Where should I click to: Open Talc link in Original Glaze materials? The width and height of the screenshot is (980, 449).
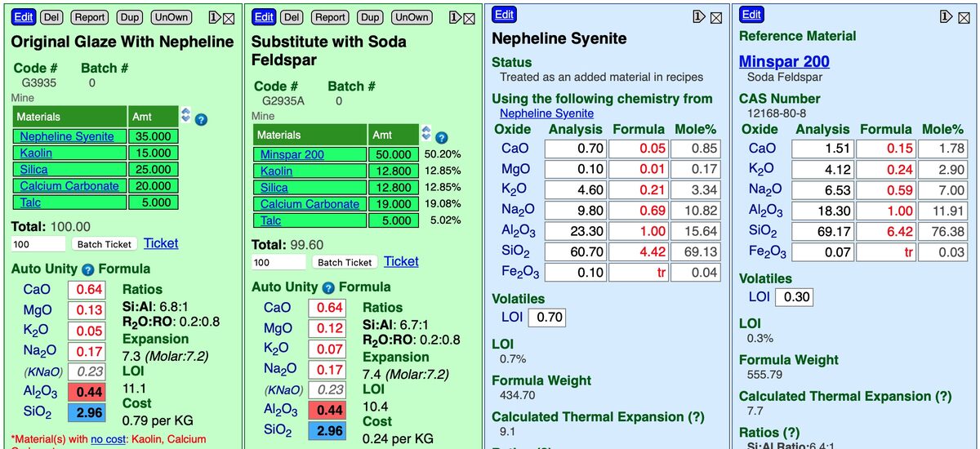pos(31,202)
